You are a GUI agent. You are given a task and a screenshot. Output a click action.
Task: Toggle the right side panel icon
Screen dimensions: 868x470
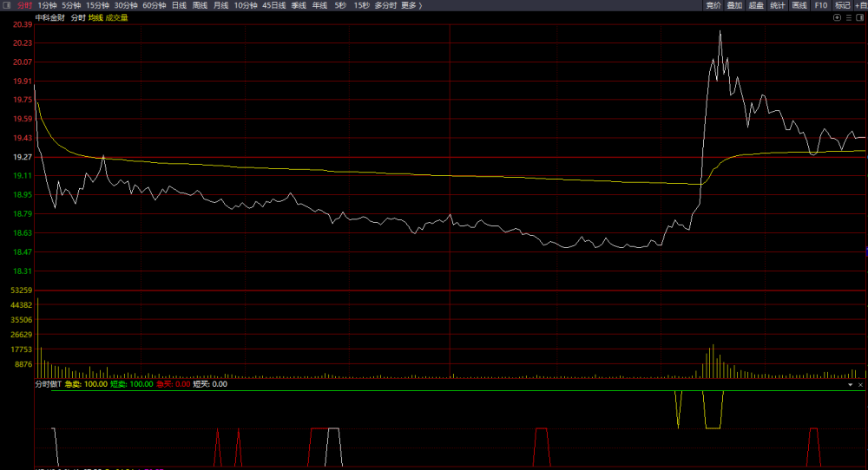point(859,17)
